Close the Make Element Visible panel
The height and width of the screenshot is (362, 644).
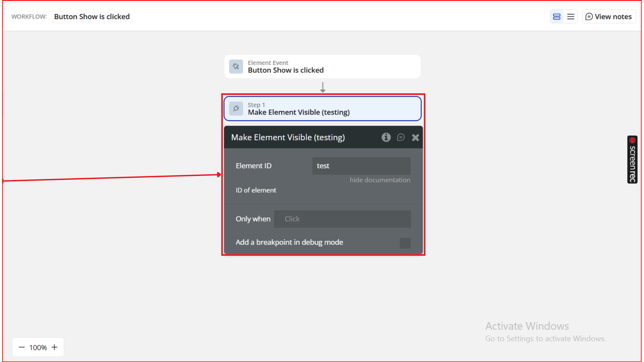pyautogui.click(x=415, y=137)
